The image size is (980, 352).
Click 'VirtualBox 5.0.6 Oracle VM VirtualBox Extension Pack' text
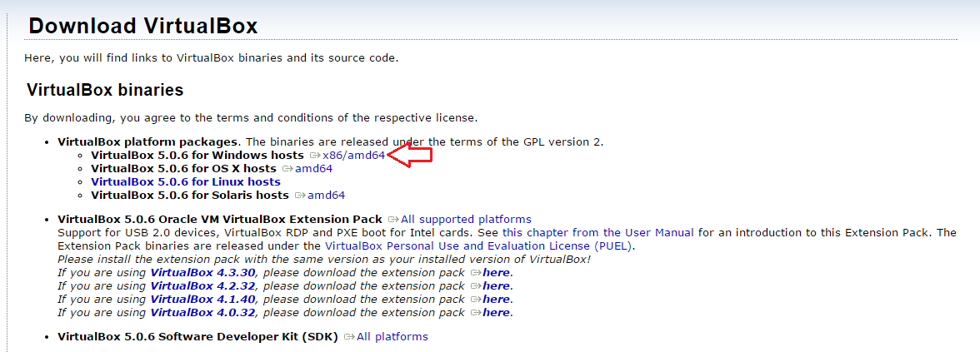click(220, 219)
